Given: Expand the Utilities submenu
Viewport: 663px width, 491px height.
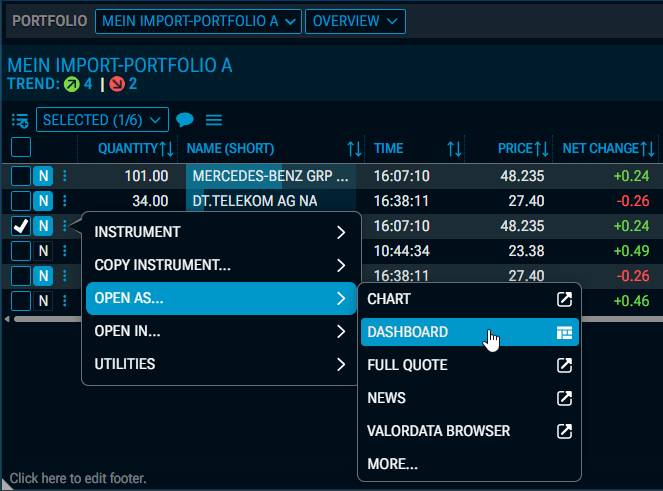Looking at the screenshot, I should point(221,364).
